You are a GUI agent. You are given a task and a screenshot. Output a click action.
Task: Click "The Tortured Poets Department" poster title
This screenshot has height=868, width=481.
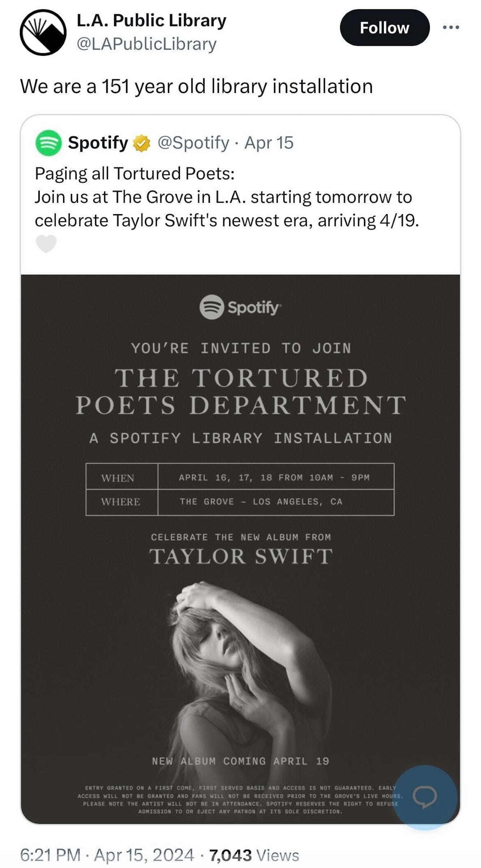(241, 391)
